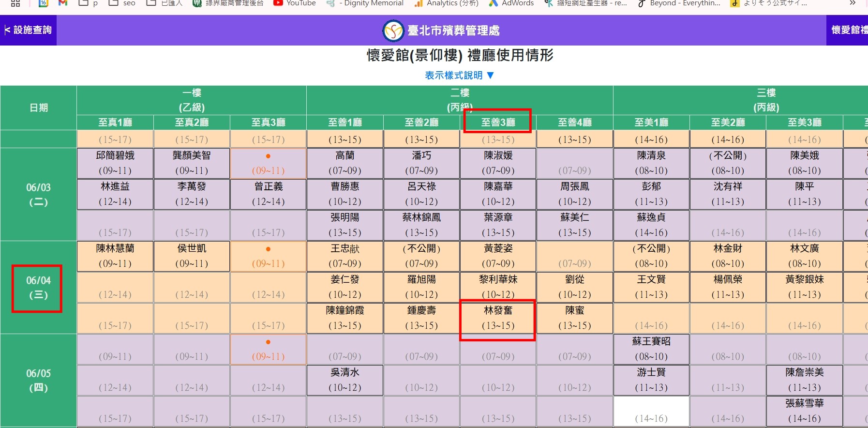Open the 沈有祥 (11~13) booking cell
This screenshot has height=428, width=868.
click(x=728, y=194)
